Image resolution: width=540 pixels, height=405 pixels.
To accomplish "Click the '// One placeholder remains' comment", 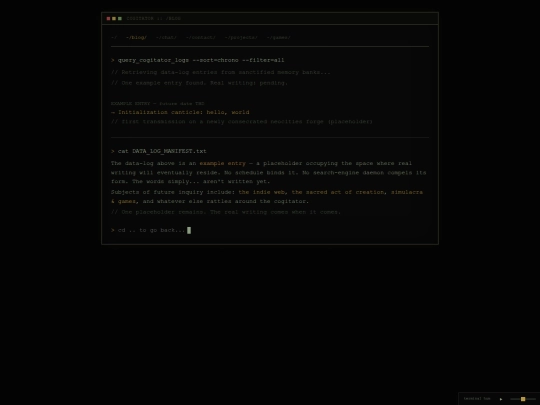I will point(226,212).
